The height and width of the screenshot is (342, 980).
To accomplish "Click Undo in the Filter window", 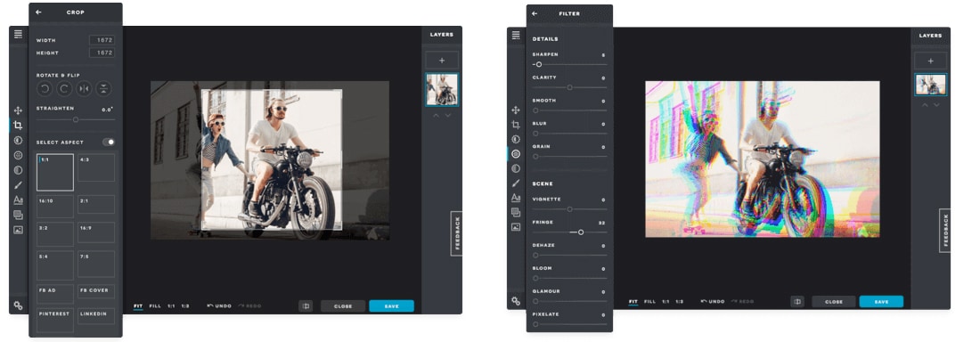I will point(713,301).
